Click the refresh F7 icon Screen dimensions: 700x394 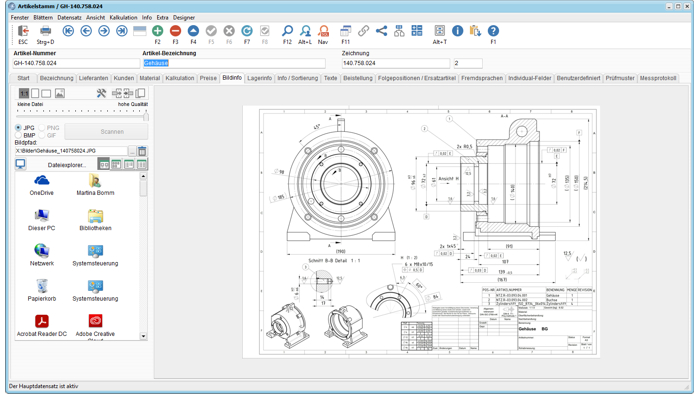click(247, 31)
